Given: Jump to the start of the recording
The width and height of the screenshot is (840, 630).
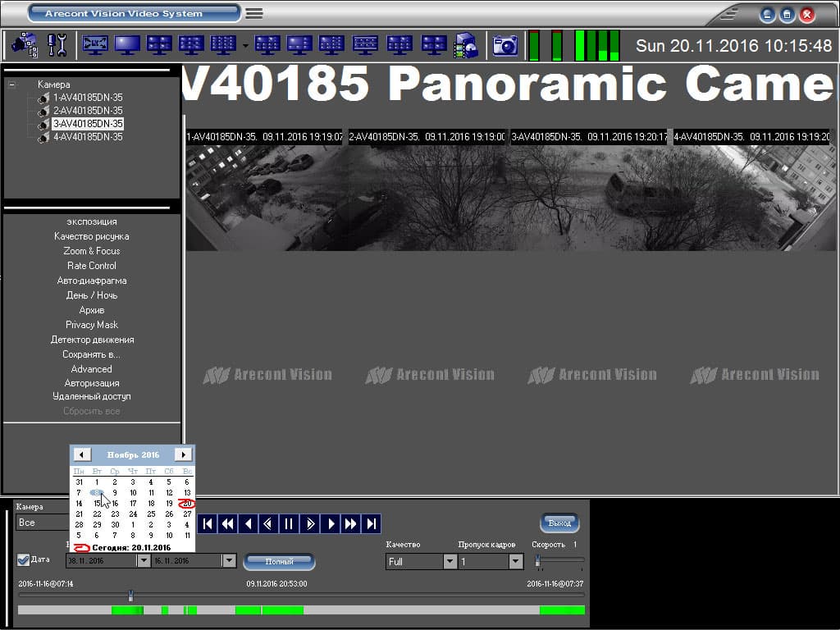Looking at the screenshot, I should tap(208, 523).
